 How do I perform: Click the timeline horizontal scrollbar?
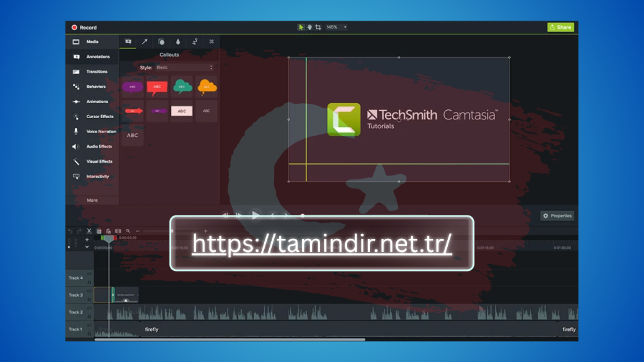230,339
